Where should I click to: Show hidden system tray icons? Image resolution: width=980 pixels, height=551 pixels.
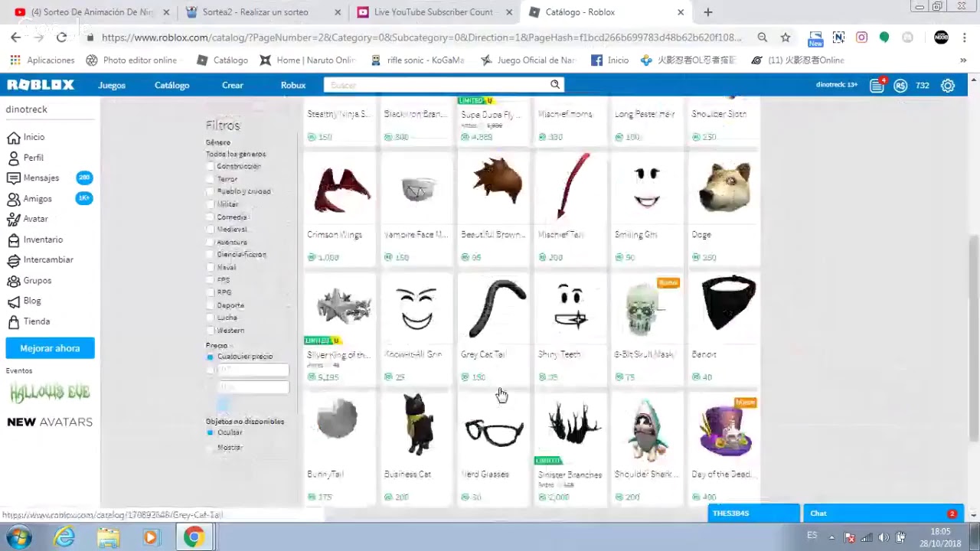click(831, 537)
